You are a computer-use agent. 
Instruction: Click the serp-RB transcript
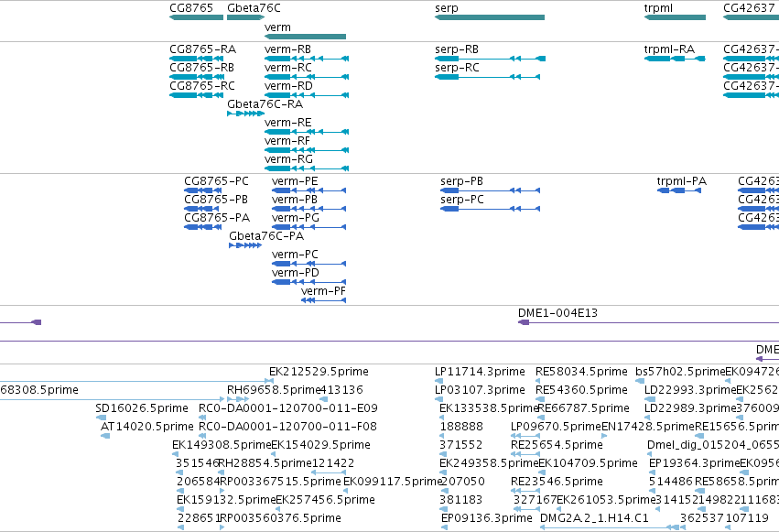490,59
